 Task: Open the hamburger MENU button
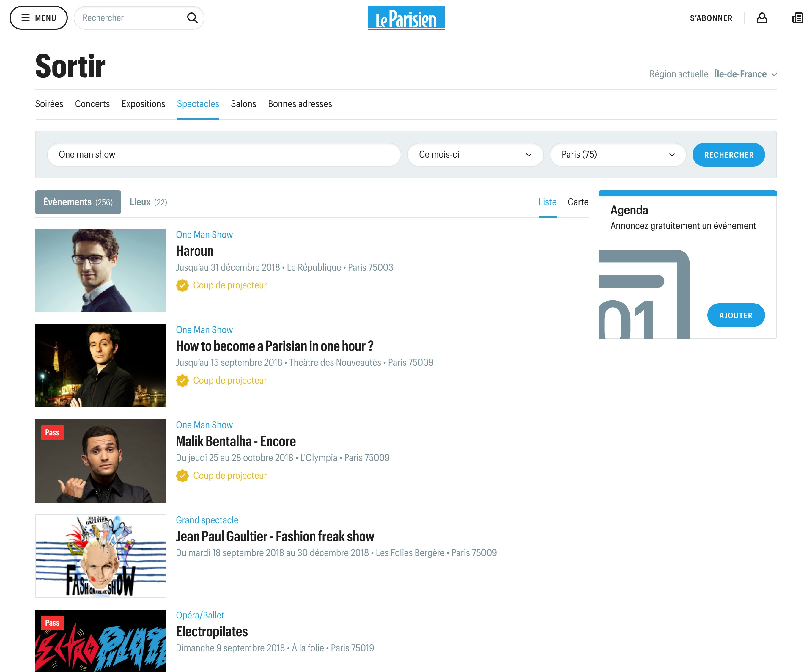[39, 18]
